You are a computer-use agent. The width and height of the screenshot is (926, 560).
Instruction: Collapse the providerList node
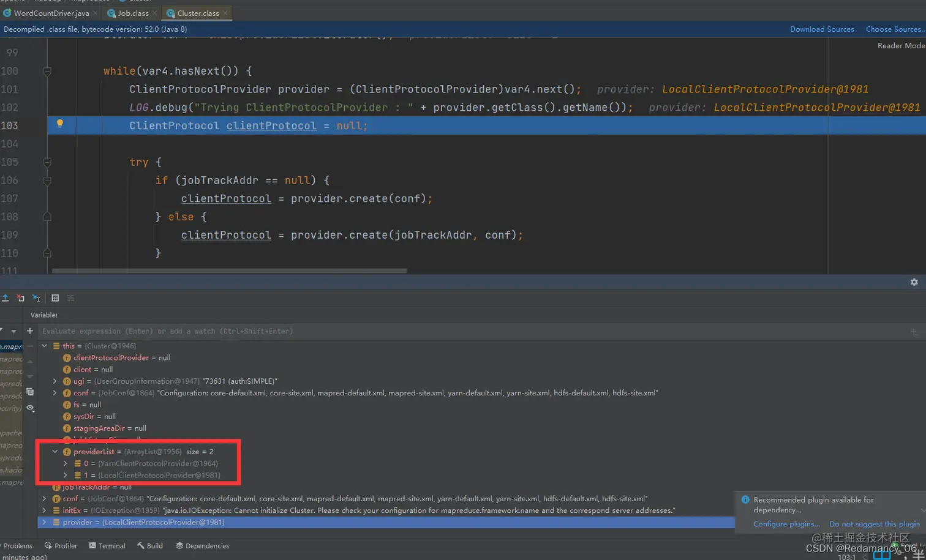55,452
